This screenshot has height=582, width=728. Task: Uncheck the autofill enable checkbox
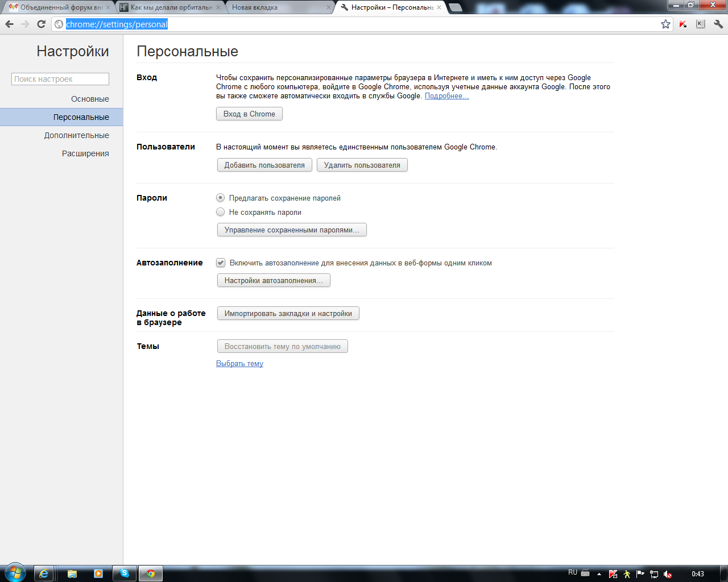click(x=221, y=263)
